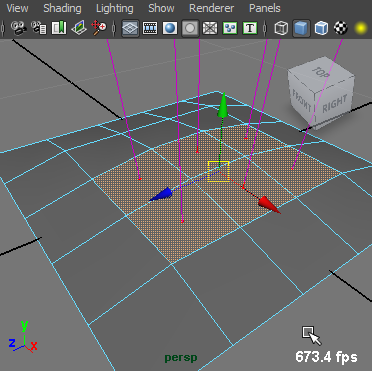Image resolution: width=372 pixels, height=371 pixels.
Task: Toggle the Field Chart icon
Action: click(x=210, y=28)
